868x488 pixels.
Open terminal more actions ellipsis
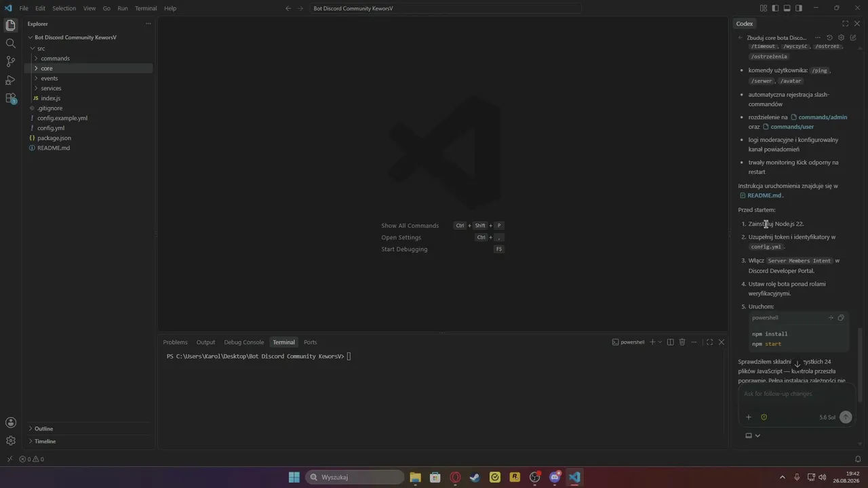coord(694,342)
